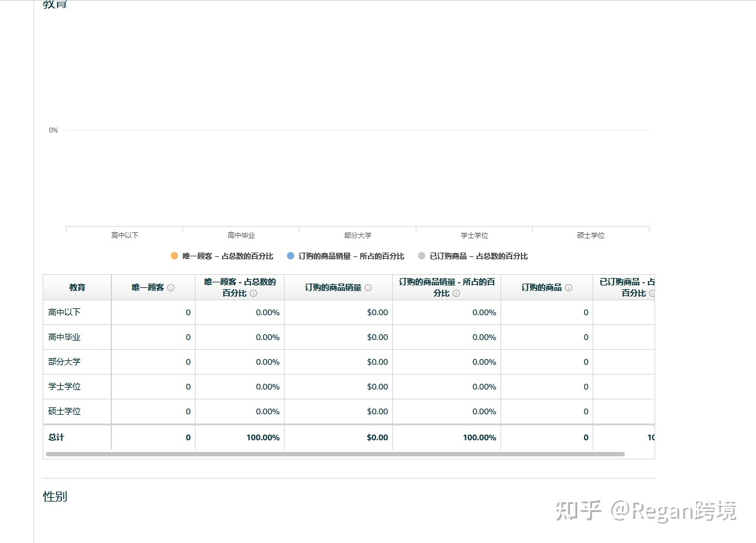
Task: Open info icon on cut-off 已订购商品 percentage header
Action: 651,293
